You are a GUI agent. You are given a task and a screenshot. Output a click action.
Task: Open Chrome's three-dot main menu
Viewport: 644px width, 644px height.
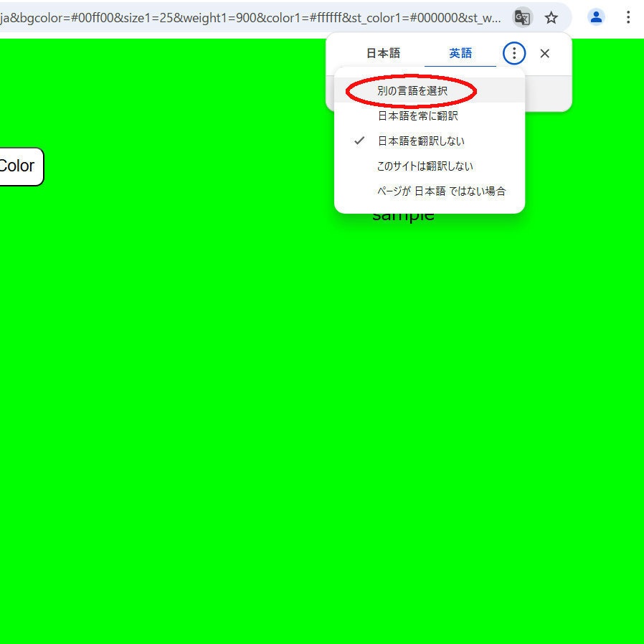click(x=628, y=17)
